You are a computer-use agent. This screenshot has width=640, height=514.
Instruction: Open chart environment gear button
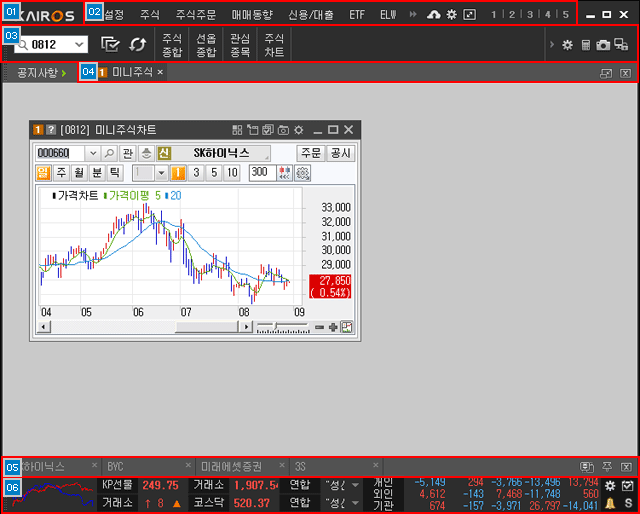[302, 173]
